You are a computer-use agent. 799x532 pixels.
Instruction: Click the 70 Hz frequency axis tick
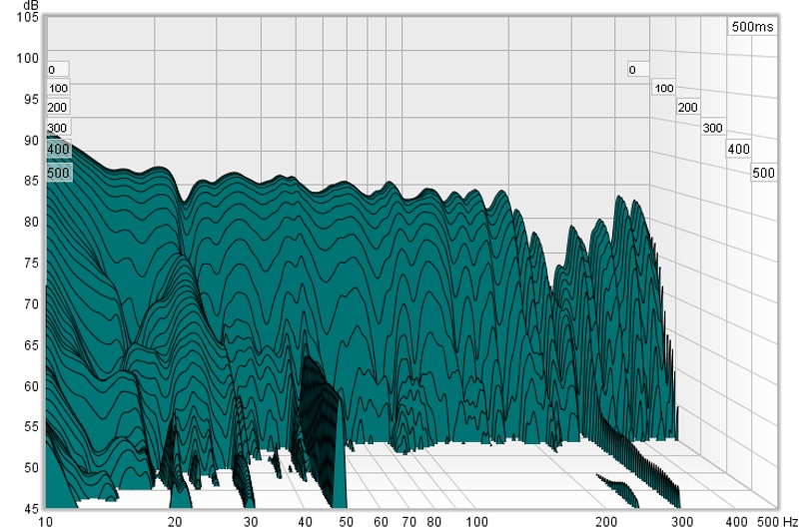pyautogui.click(x=409, y=522)
